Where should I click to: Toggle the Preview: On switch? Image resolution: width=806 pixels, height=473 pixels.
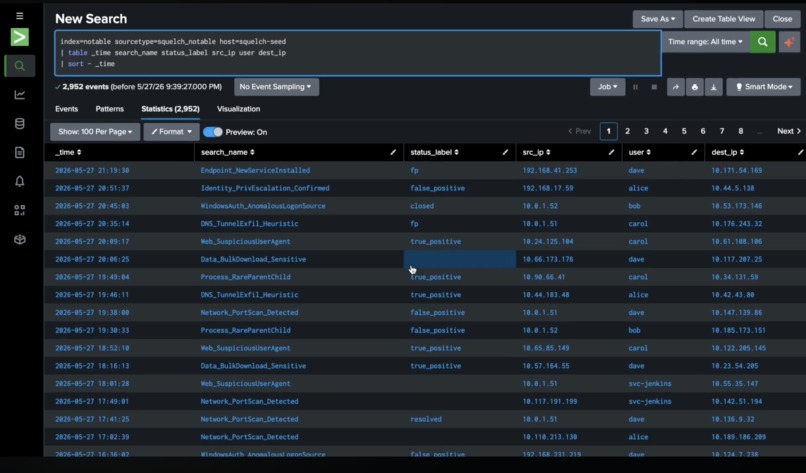(213, 132)
